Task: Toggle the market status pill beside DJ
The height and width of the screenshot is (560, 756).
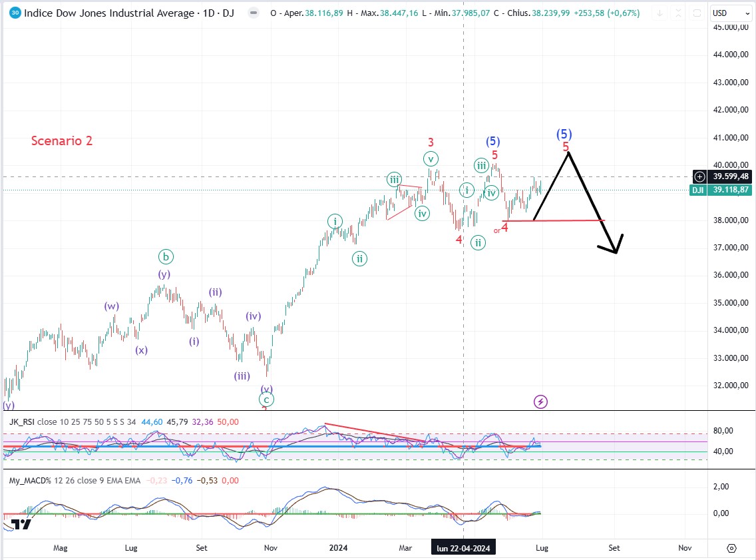Action: pyautogui.click(x=254, y=13)
